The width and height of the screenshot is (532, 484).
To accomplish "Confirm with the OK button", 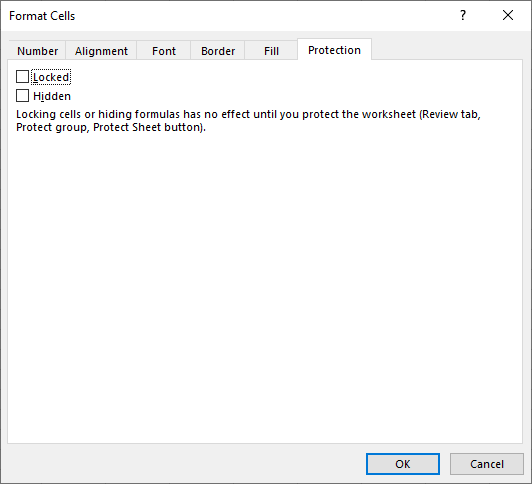I will [x=403, y=464].
